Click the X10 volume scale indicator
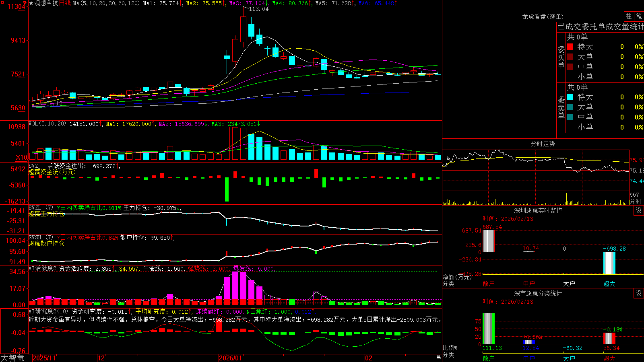644x362 pixels. pyautogui.click(x=21, y=157)
